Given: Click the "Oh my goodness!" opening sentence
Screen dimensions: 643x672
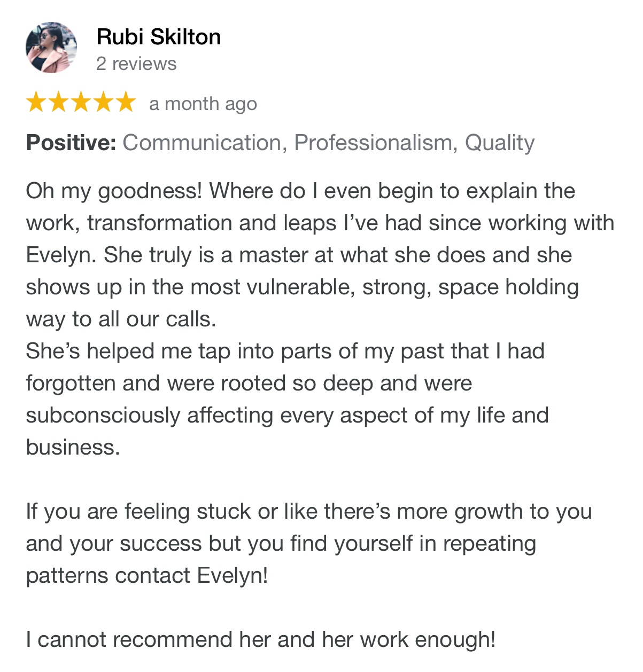Looking at the screenshot, I should click(x=114, y=191).
